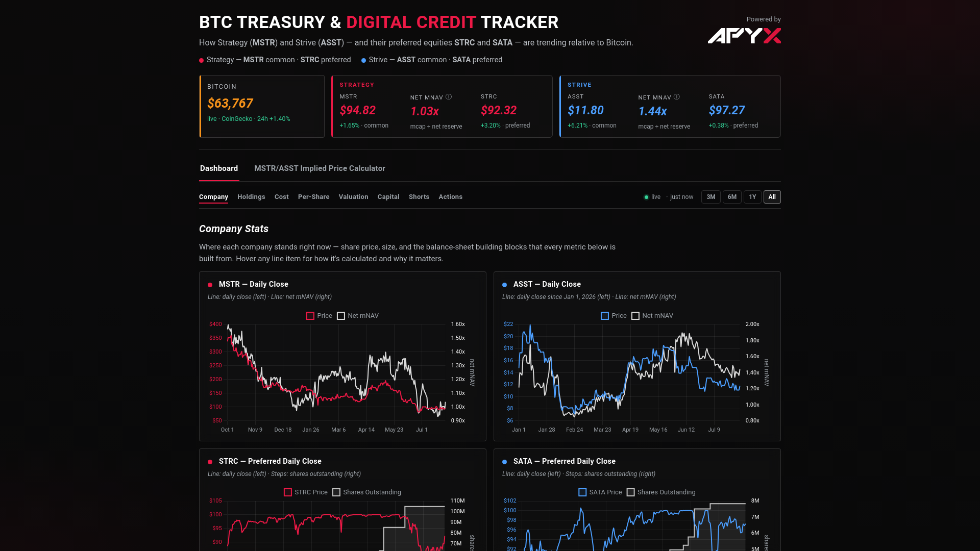
Task: Switch to MSTR/ASST Implied Price Calculator tab
Action: pyautogui.click(x=320, y=168)
